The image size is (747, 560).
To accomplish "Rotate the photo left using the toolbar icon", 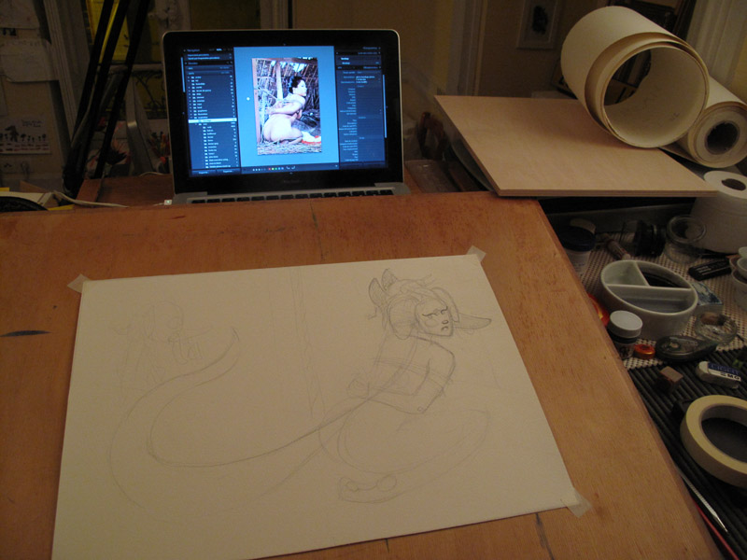I will click(287, 169).
